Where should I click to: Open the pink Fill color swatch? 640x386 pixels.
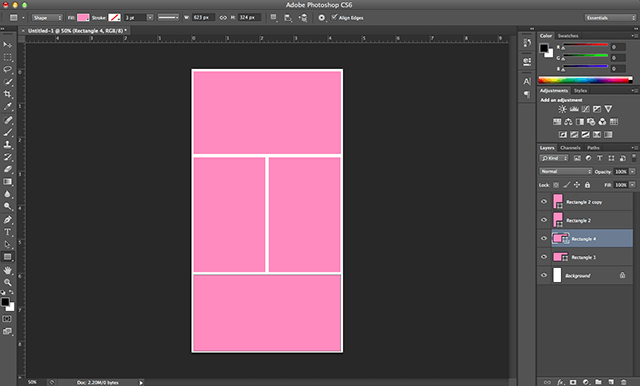[83, 18]
